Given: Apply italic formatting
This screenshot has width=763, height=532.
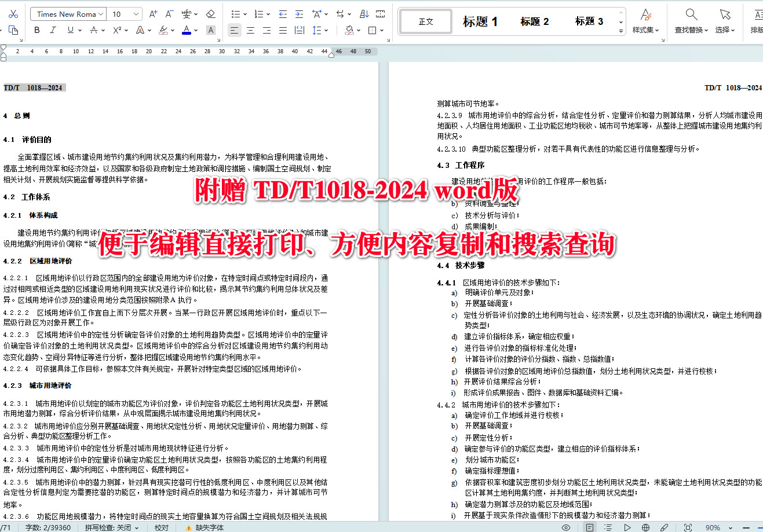Looking at the screenshot, I should tap(53, 30).
